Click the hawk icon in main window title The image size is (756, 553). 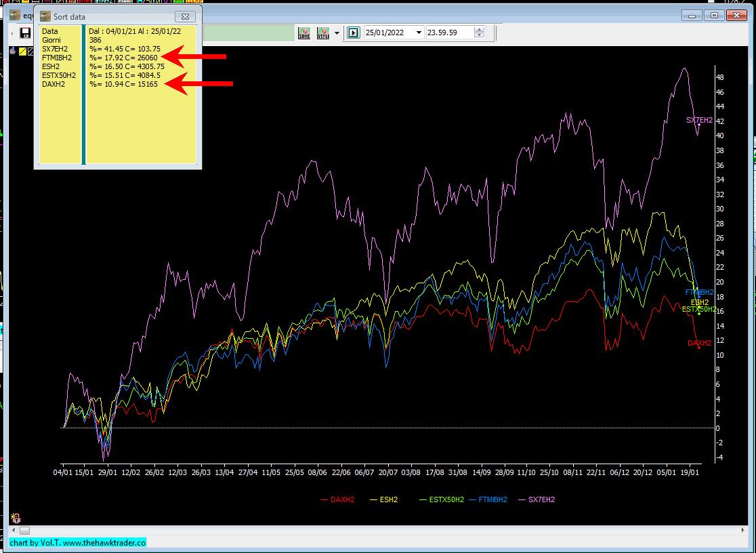coord(15,16)
